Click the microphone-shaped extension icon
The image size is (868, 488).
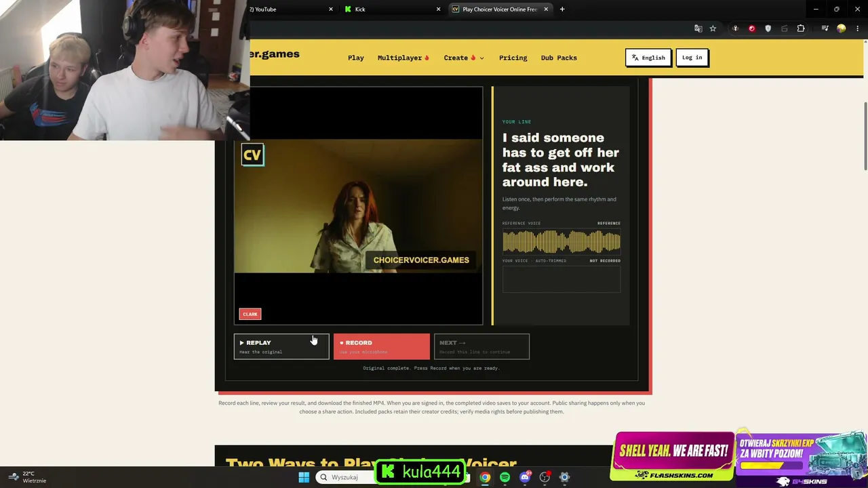click(x=736, y=28)
